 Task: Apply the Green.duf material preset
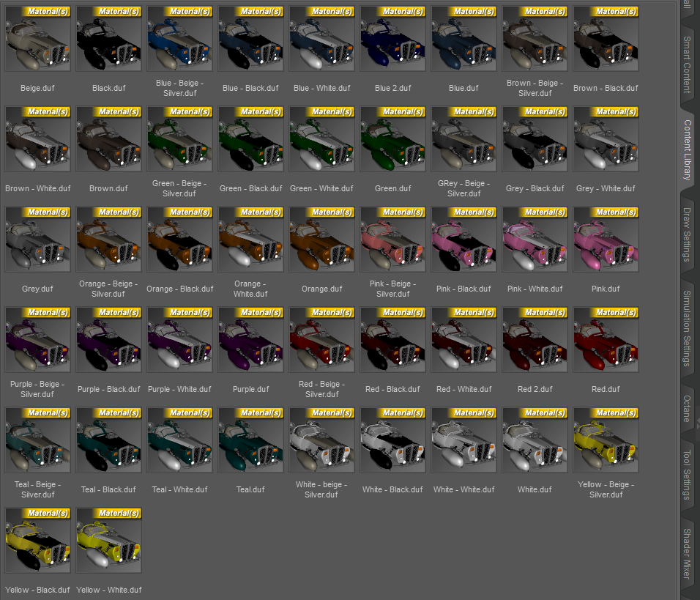click(x=392, y=139)
